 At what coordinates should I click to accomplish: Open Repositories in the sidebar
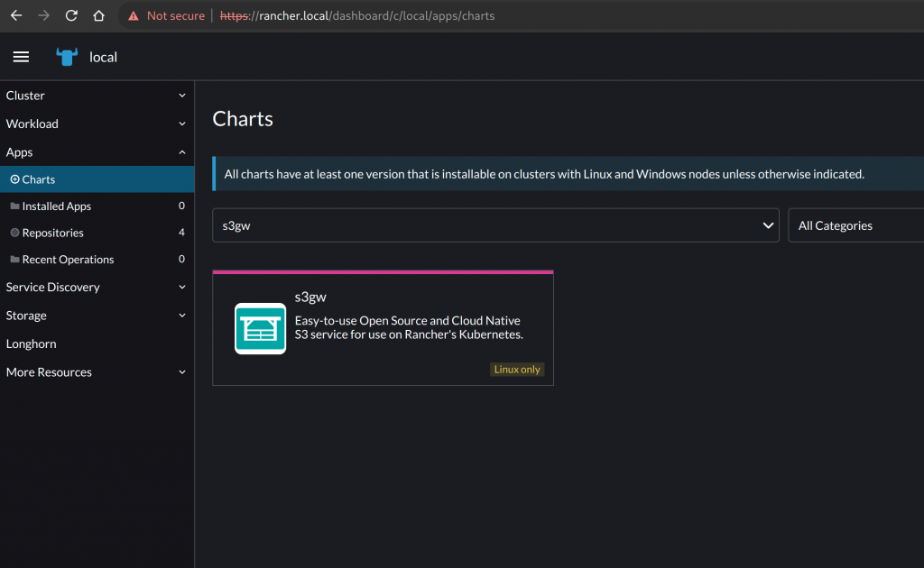53,233
